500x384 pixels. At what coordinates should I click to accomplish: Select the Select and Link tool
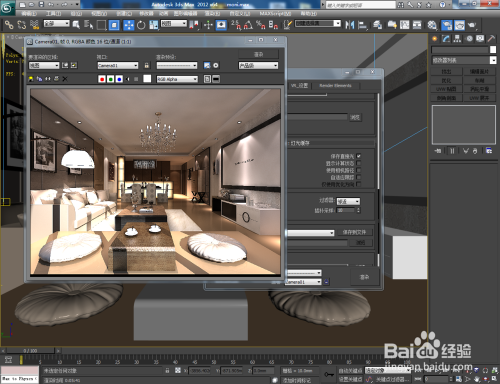click(9, 25)
